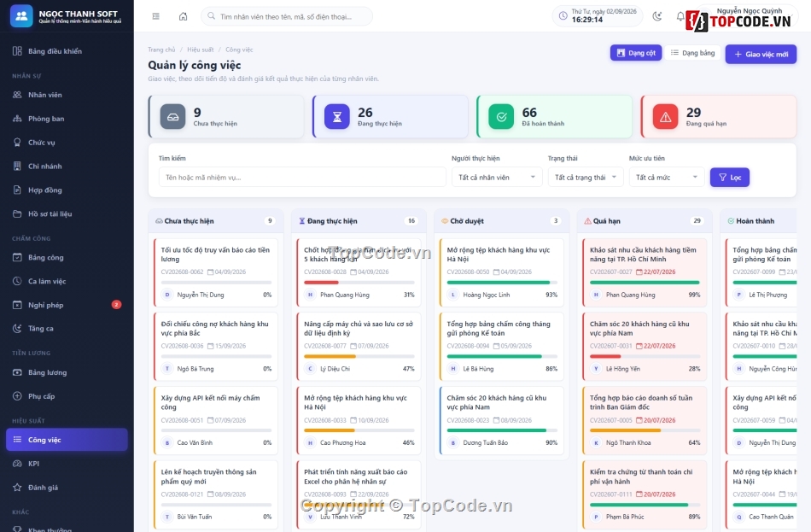Image resolution: width=811 pixels, height=532 pixels.
Task: Click the KPI gauge icon in the sidebar
Action: (x=17, y=464)
